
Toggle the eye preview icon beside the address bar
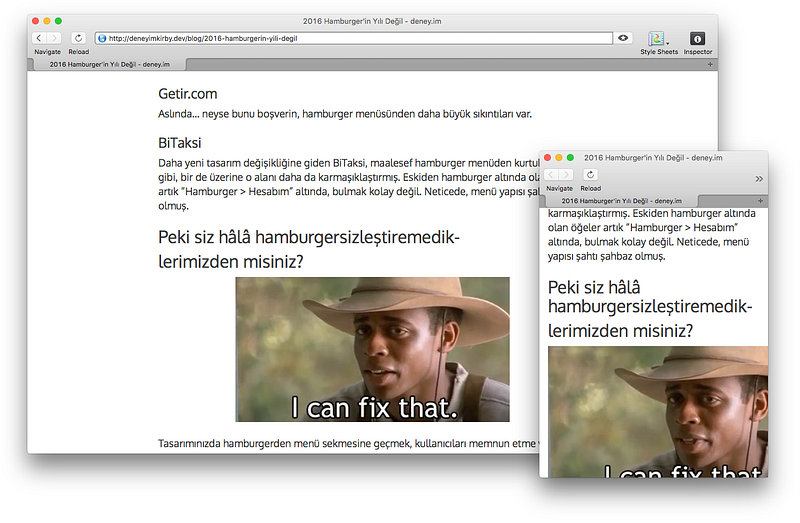tap(623, 38)
